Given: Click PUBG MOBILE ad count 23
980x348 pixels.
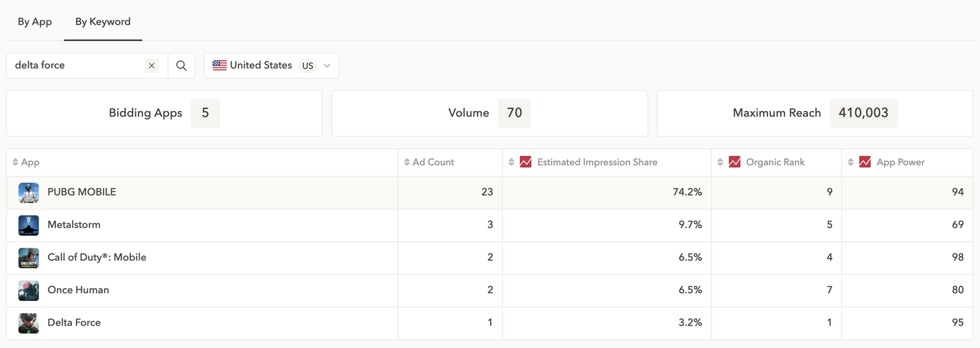Looking at the screenshot, I should [487, 192].
